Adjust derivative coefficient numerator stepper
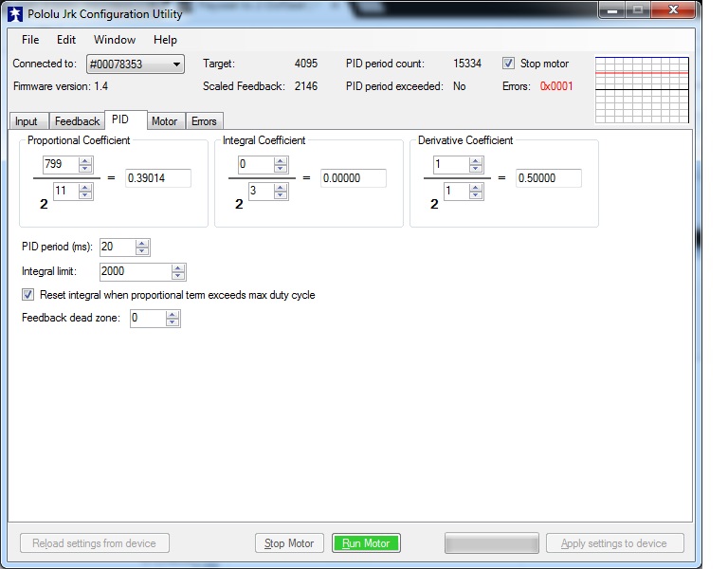728x569 pixels. point(476,164)
